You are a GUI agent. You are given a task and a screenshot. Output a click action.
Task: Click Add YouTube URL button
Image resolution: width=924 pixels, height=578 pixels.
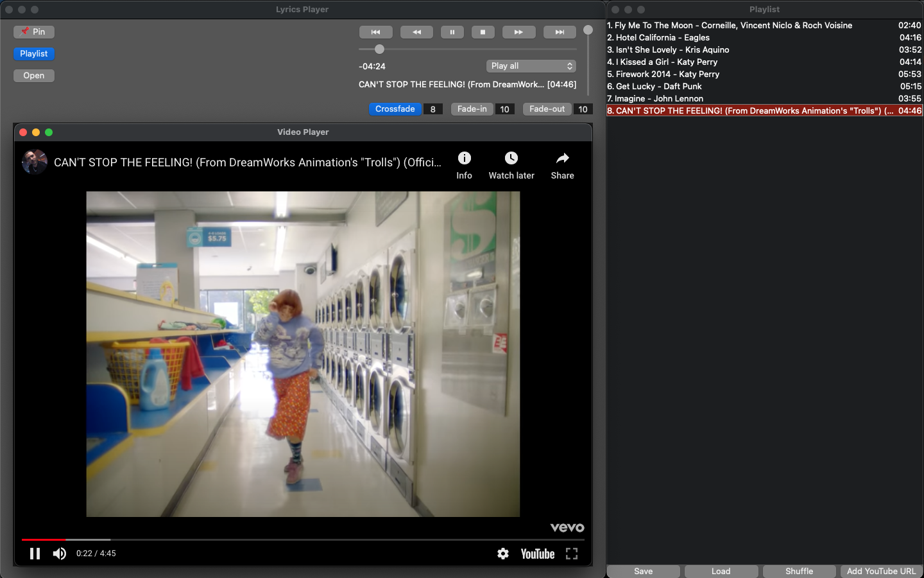pyautogui.click(x=882, y=572)
